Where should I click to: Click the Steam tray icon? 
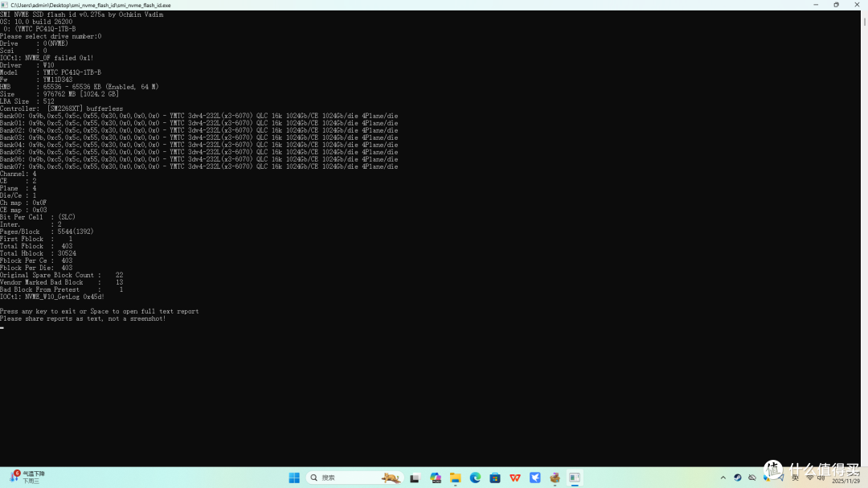(x=737, y=478)
